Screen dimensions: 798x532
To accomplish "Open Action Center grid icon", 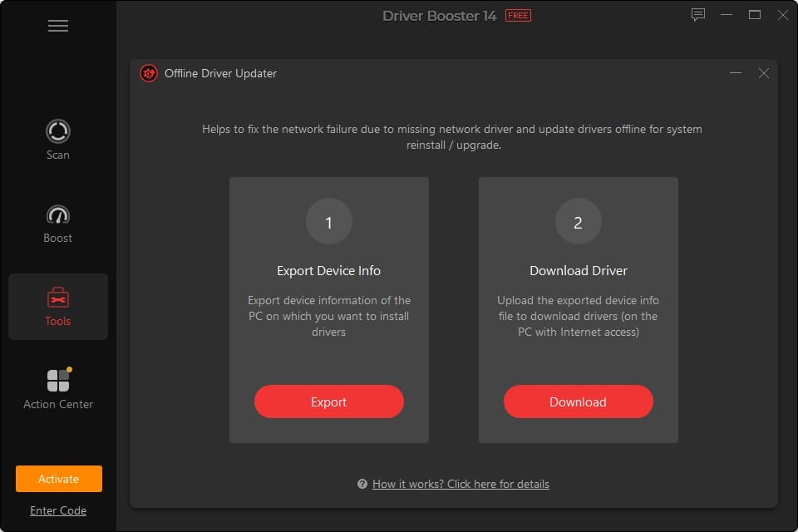I will 59,380.
